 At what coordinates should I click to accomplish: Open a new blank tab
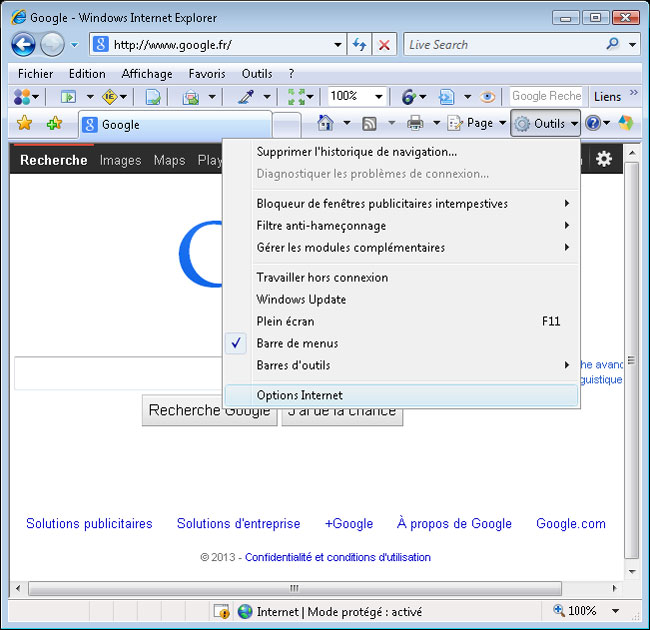point(287,125)
